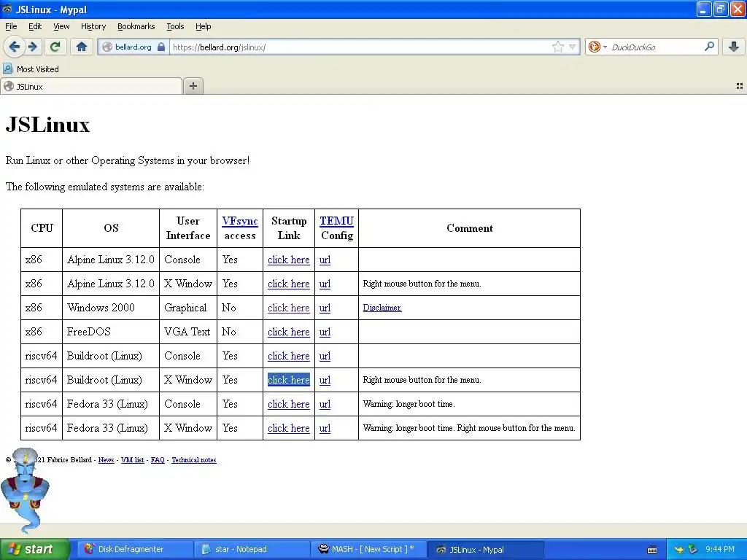Open the on-screen keyboard tray icon
The height and width of the screenshot is (560, 747).
(652, 550)
